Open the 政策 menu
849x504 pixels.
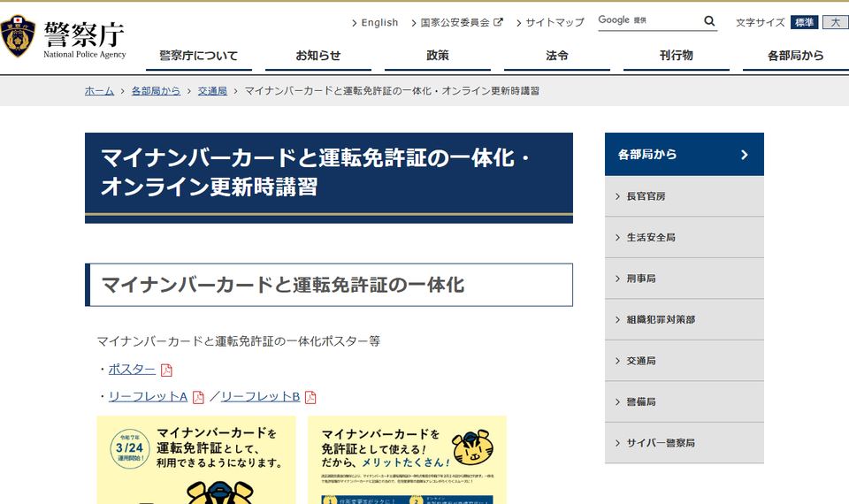point(438,56)
